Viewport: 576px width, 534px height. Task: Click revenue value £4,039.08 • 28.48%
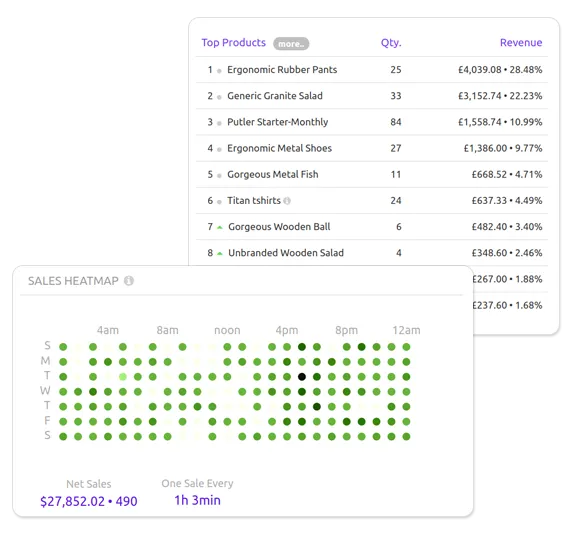click(500, 70)
